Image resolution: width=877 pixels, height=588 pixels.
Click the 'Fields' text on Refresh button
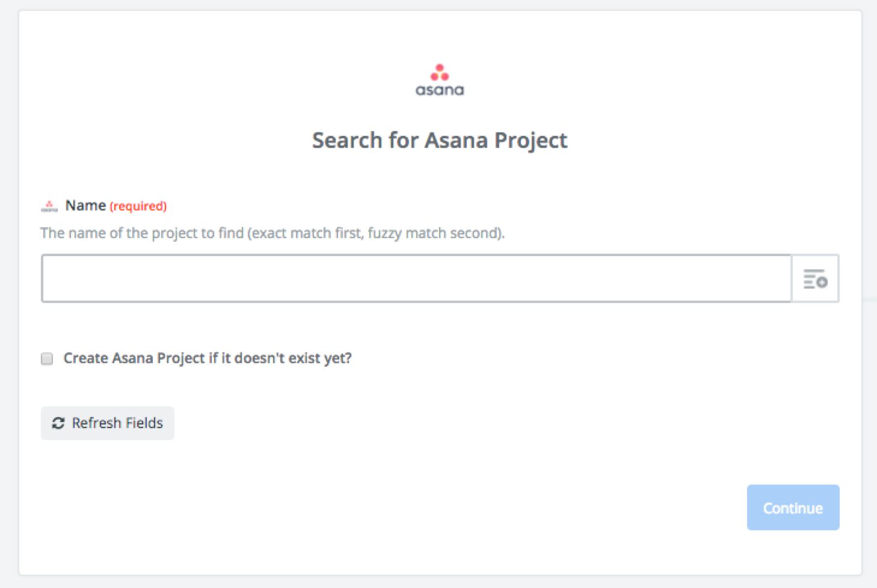pyautogui.click(x=144, y=423)
